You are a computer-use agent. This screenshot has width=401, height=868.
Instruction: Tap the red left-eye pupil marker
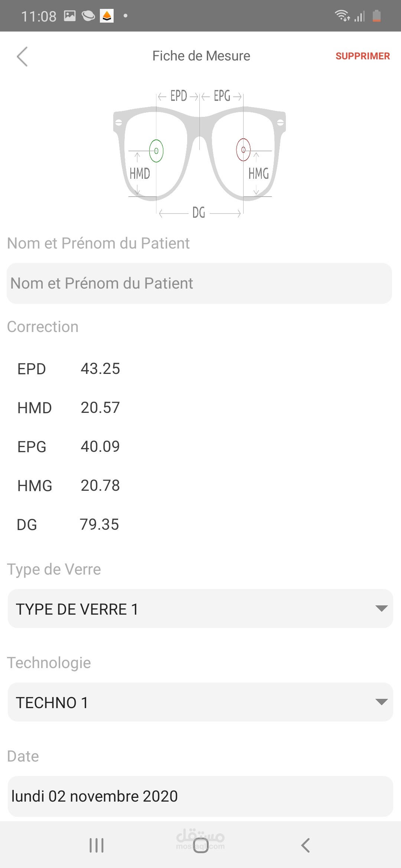pos(243,150)
